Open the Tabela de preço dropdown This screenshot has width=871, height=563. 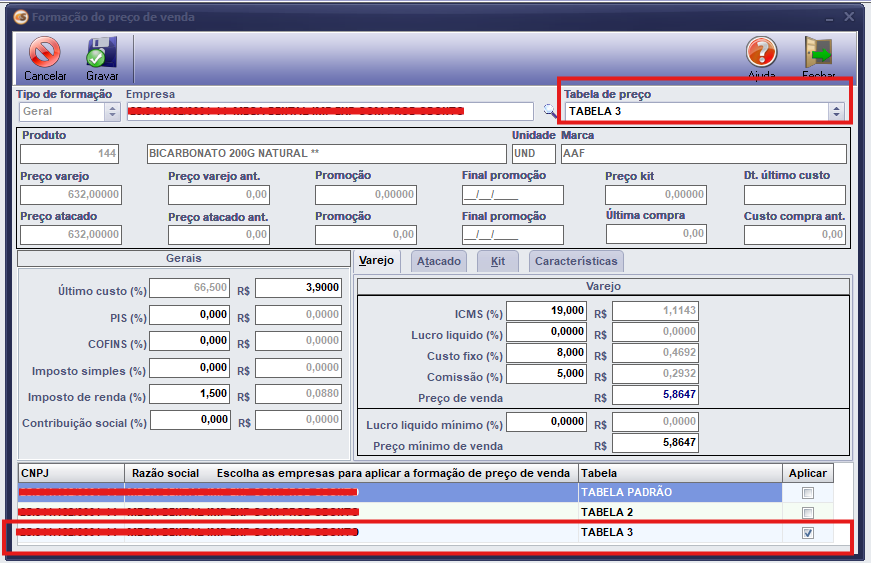click(x=836, y=111)
